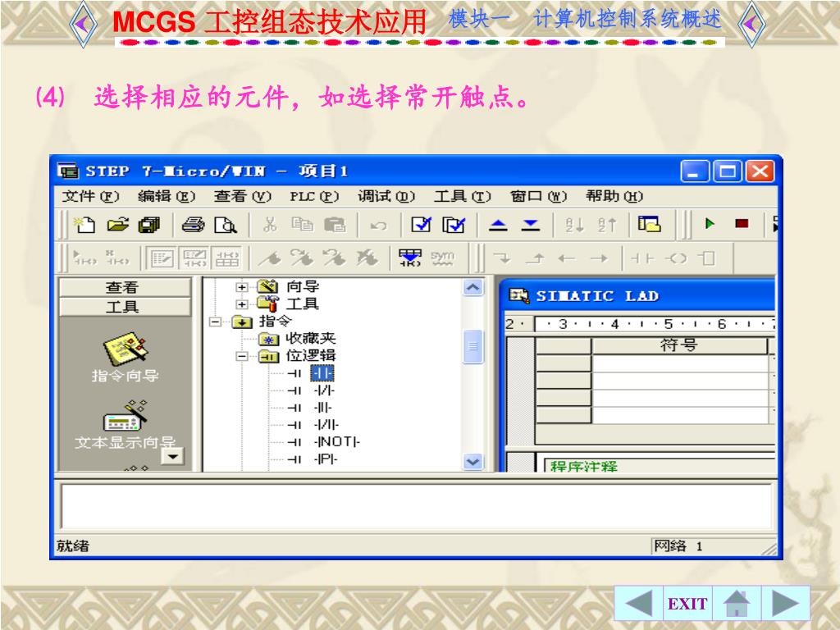Click the symbol table sym icon
Viewport: 840px width, 630px height.
point(442,258)
